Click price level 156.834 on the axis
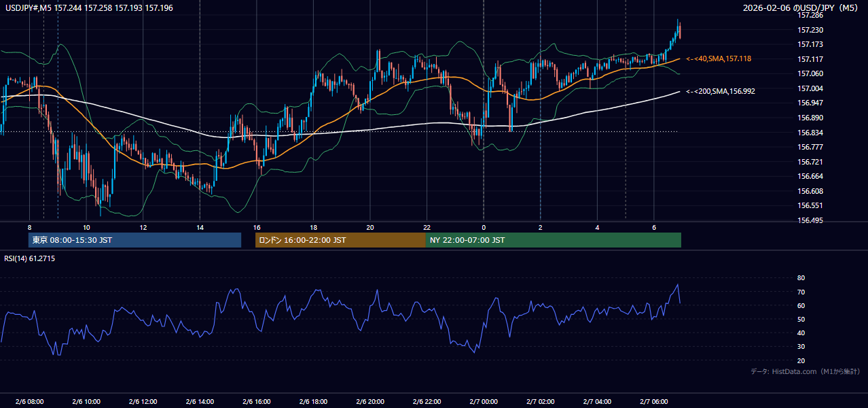The height and width of the screenshot is (408, 868). pyautogui.click(x=810, y=133)
